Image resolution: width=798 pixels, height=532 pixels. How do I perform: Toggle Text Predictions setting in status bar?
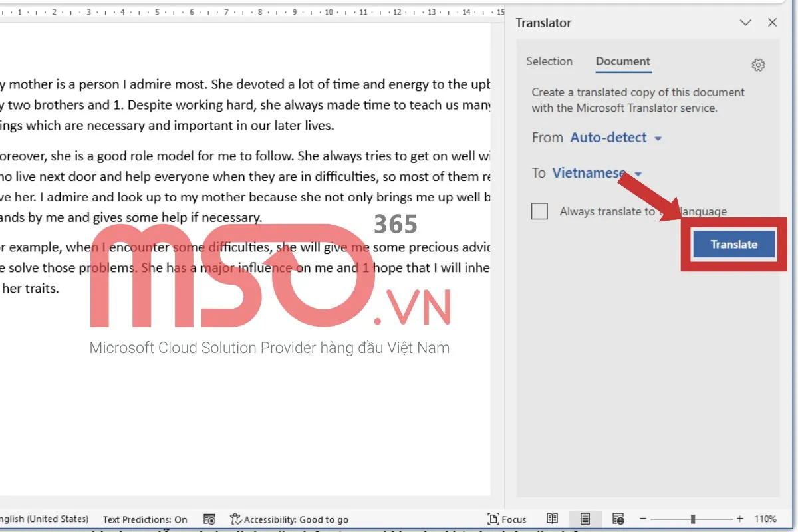pos(145,519)
